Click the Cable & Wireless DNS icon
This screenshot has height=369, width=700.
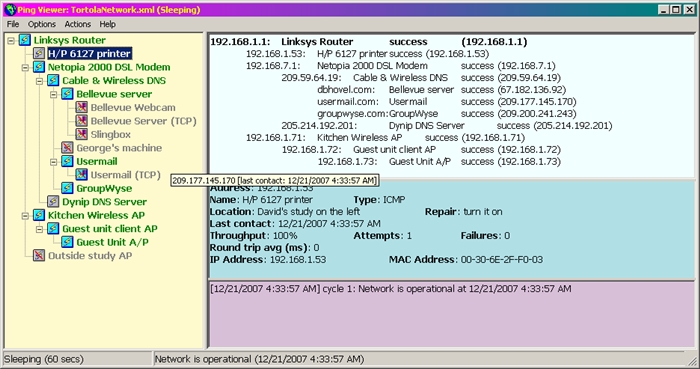coord(53,80)
